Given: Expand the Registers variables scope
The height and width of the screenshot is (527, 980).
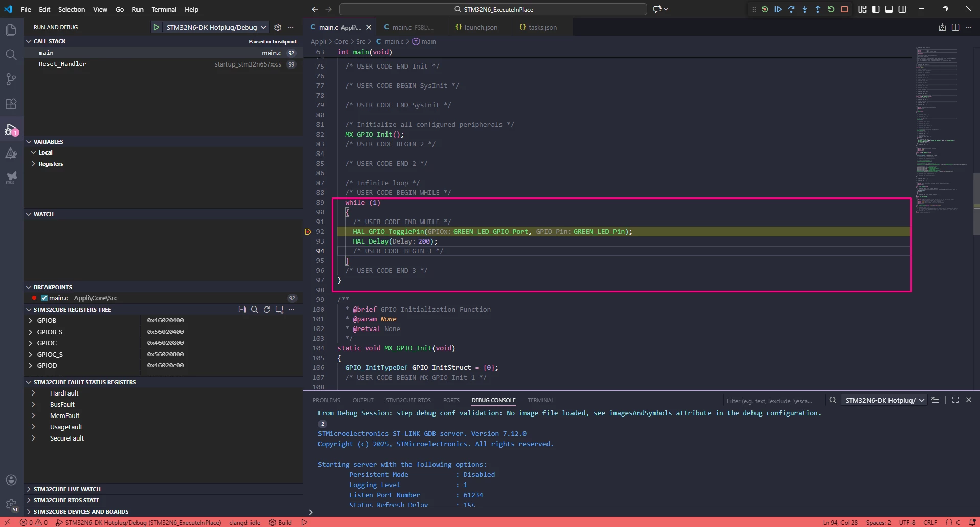Looking at the screenshot, I should (x=33, y=164).
